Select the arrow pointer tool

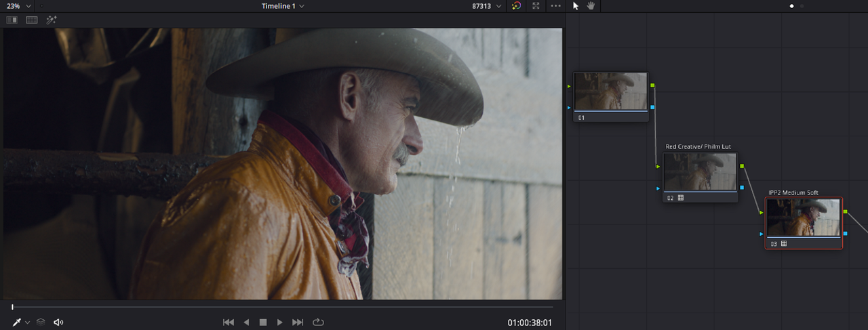576,5
